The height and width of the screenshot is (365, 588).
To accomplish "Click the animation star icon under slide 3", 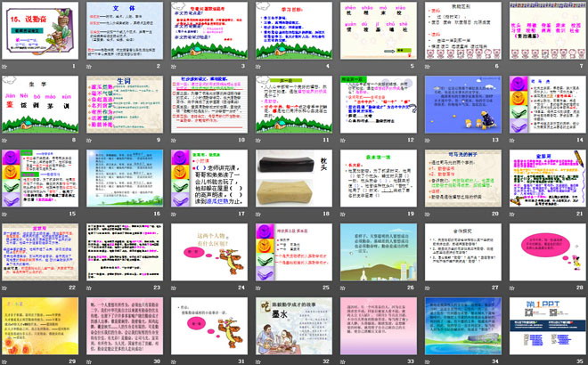I will 174,67.
